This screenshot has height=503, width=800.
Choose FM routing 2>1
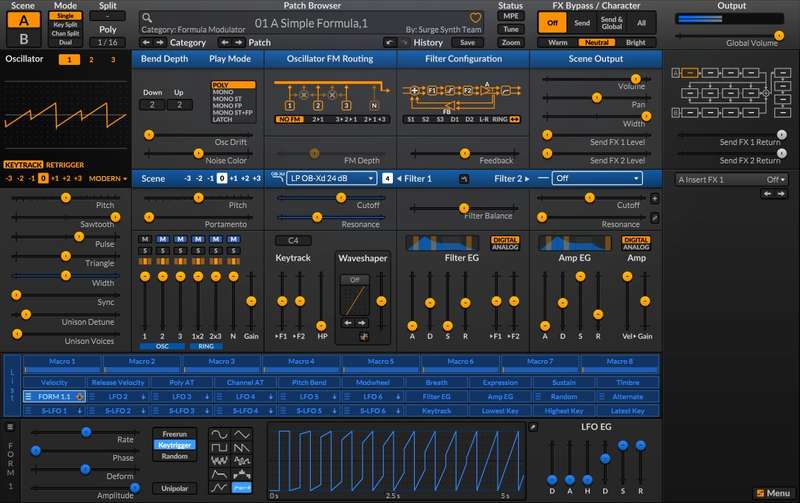(x=316, y=118)
